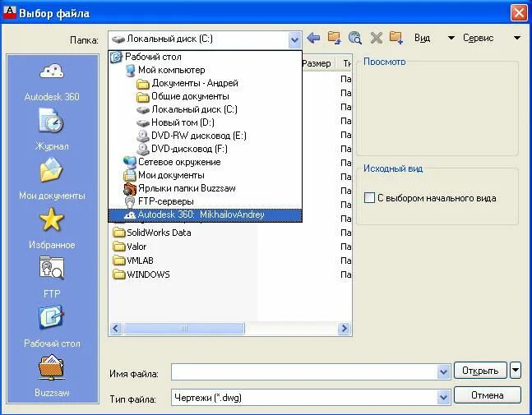Open the Журнал history sidebar shortcut
Viewport: 532px width, 415px height.
pos(52,130)
